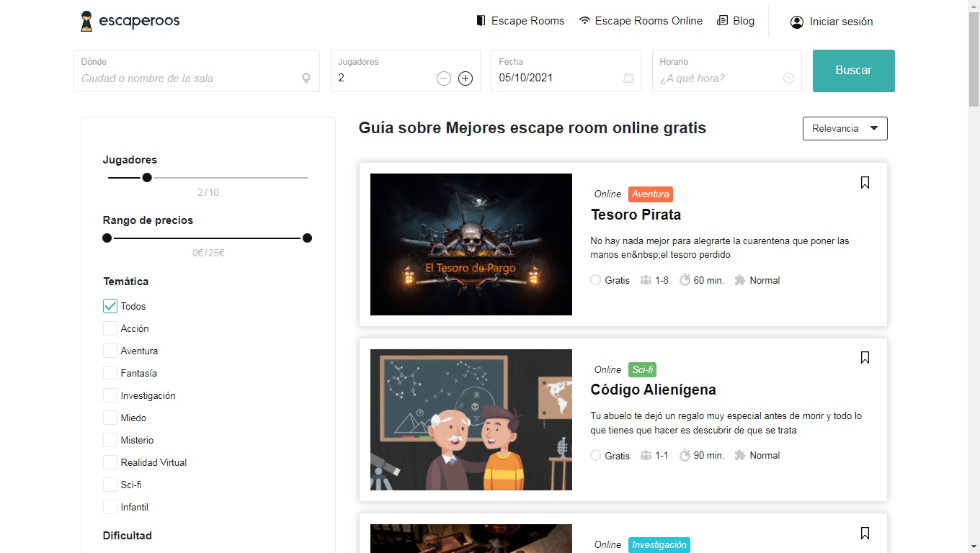Increase players with the plus icon
Screen dimensions: 980x553
pyautogui.click(x=465, y=78)
